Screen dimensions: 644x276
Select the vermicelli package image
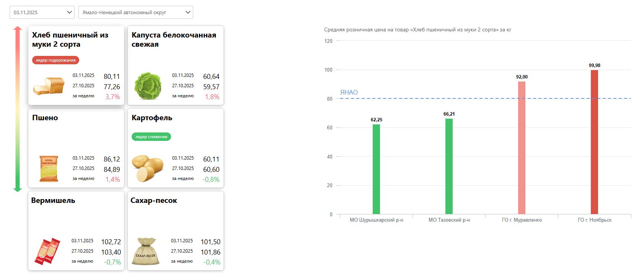coord(47,251)
